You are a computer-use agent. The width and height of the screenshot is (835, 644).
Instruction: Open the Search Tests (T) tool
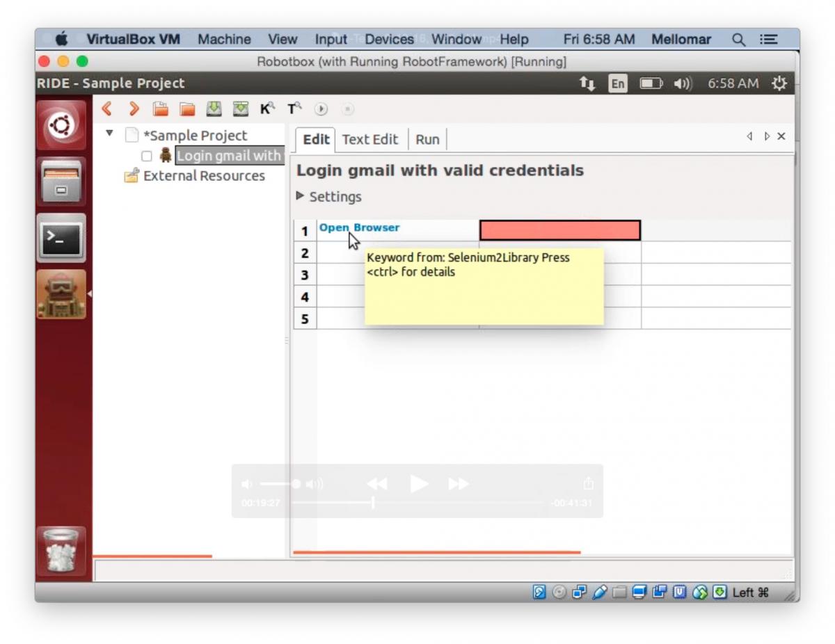[294, 109]
